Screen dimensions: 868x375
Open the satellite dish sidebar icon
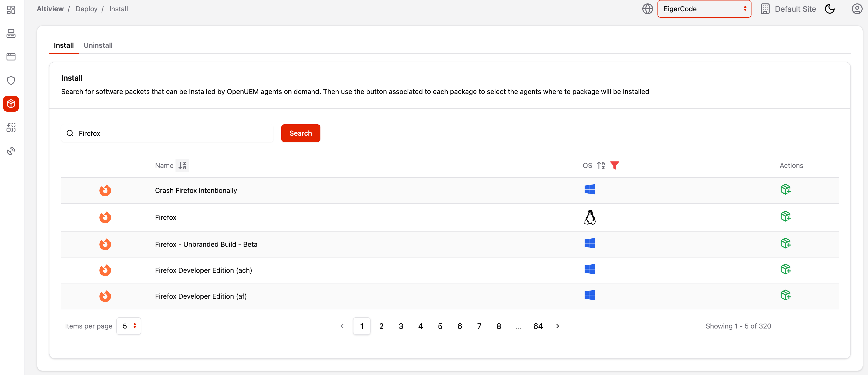pos(11,151)
